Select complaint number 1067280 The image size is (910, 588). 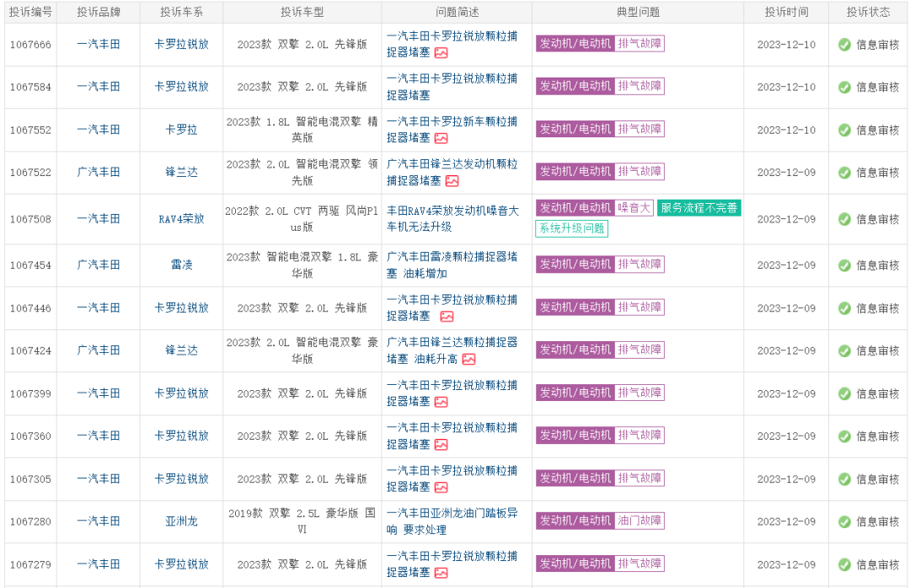click(x=31, y=521)
